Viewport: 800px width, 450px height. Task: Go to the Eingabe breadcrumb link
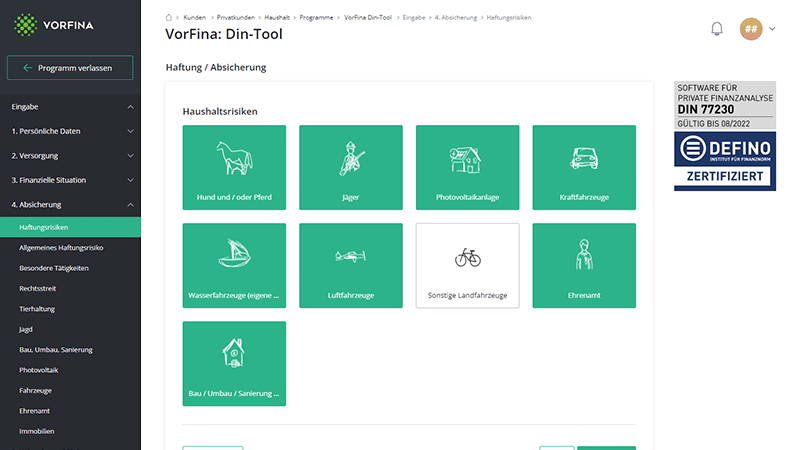(414, 17)
